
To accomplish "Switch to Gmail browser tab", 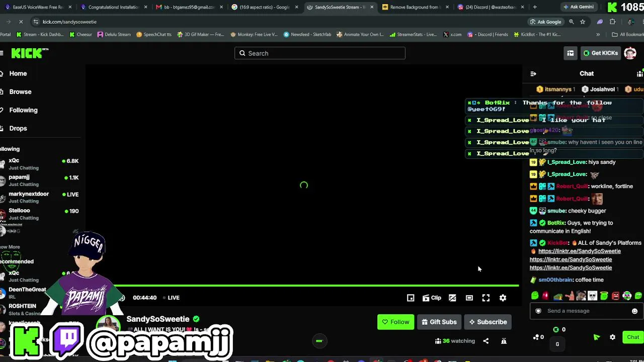I will pos(189,7).
